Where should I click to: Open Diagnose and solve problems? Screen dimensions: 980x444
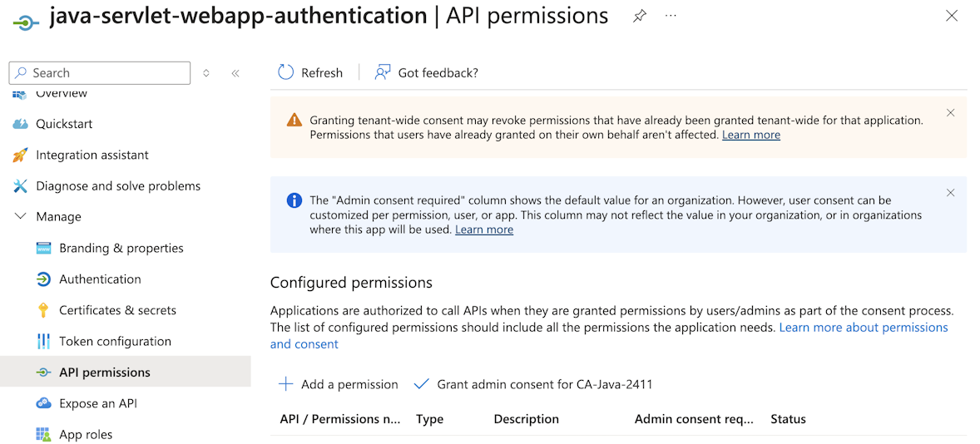click(x=117, y=186)
